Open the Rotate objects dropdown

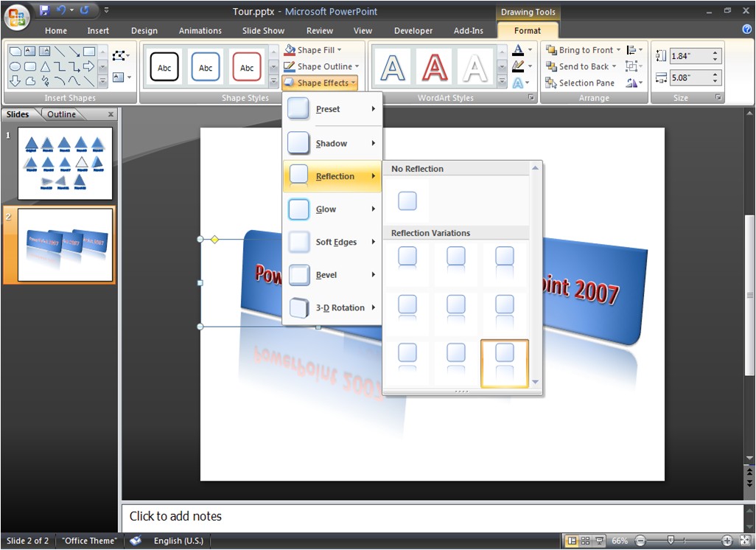pos(634,83)
